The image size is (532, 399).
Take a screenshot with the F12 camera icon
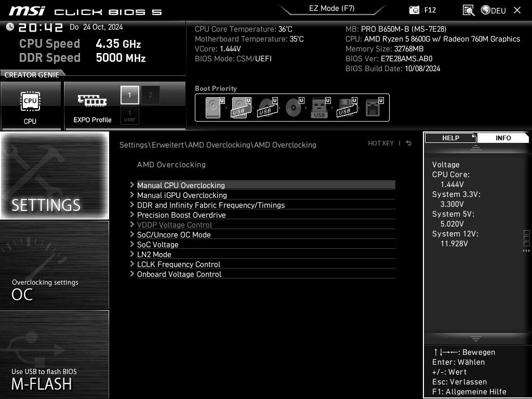coord(414,10)
